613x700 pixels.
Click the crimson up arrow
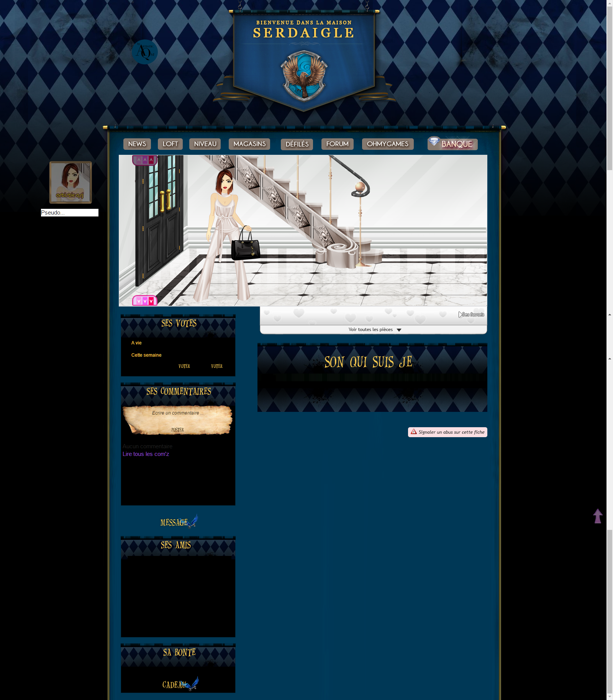point(151,160)
